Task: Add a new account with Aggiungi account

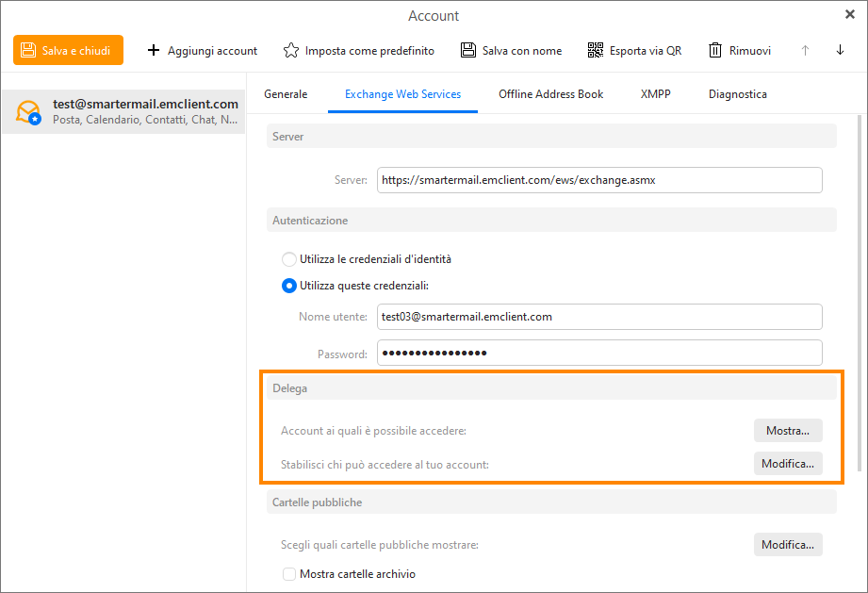Action: tap(202, 50)
